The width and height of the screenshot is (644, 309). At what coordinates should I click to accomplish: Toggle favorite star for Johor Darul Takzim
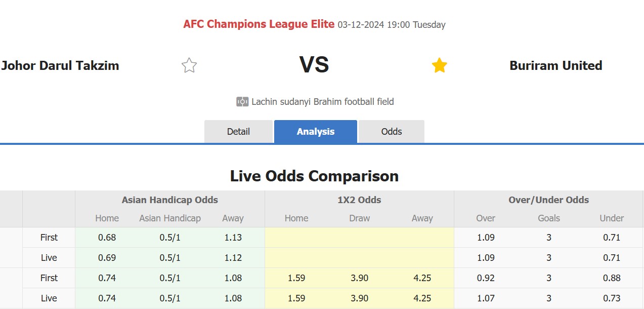point(189,65)
